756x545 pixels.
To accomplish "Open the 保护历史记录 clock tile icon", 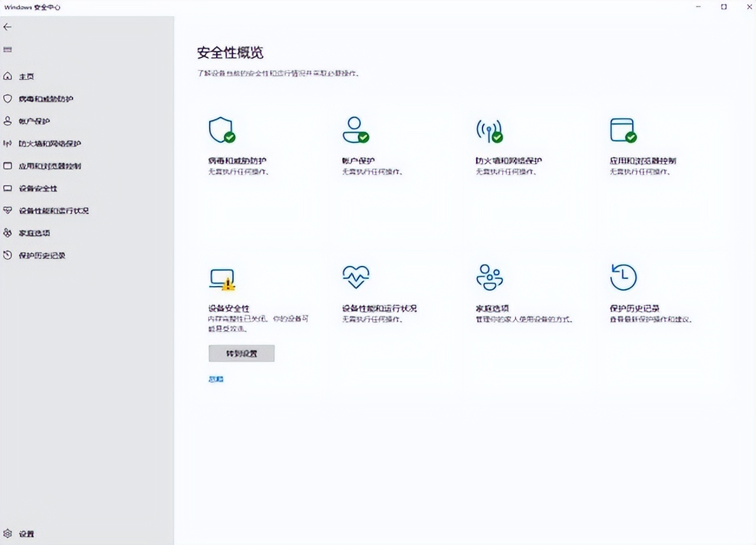I will click(x=623, y=277).
